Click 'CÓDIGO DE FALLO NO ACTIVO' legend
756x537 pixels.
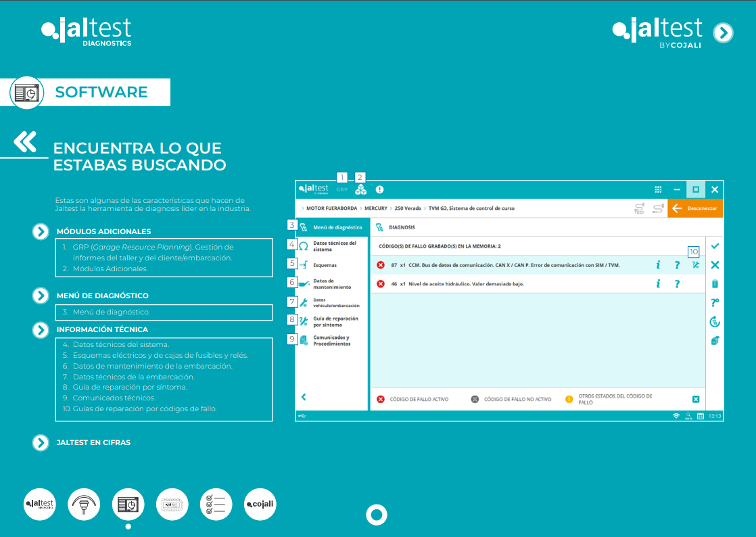tap(517, 399)
